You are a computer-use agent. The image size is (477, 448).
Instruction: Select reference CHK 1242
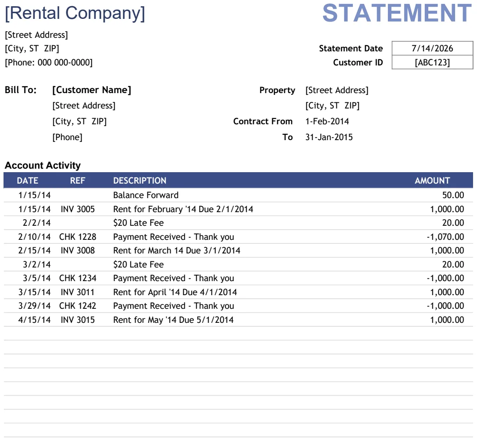tap(78, 306)
